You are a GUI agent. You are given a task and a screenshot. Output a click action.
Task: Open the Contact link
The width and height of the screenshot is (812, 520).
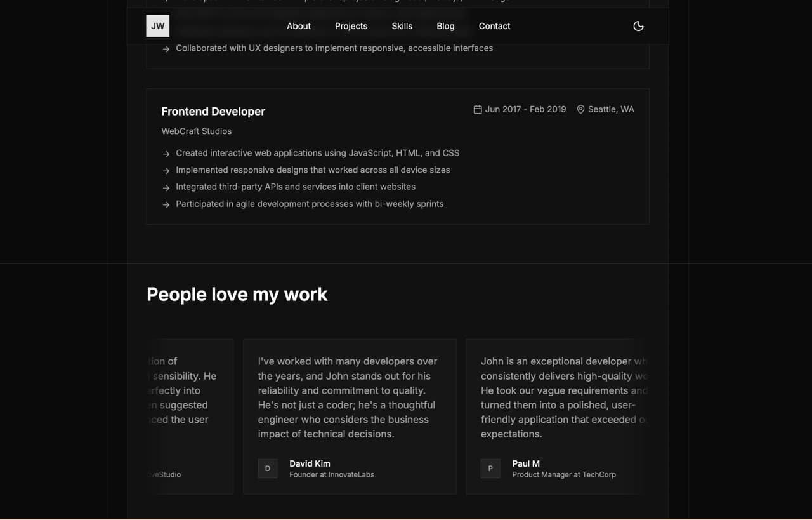494,26
